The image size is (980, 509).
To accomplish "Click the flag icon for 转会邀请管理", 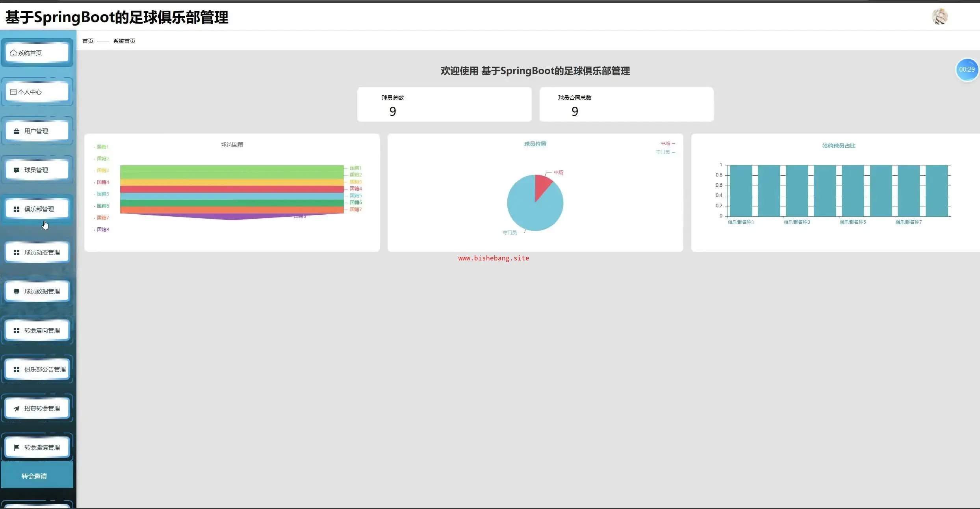I will (x=17, y=448).
